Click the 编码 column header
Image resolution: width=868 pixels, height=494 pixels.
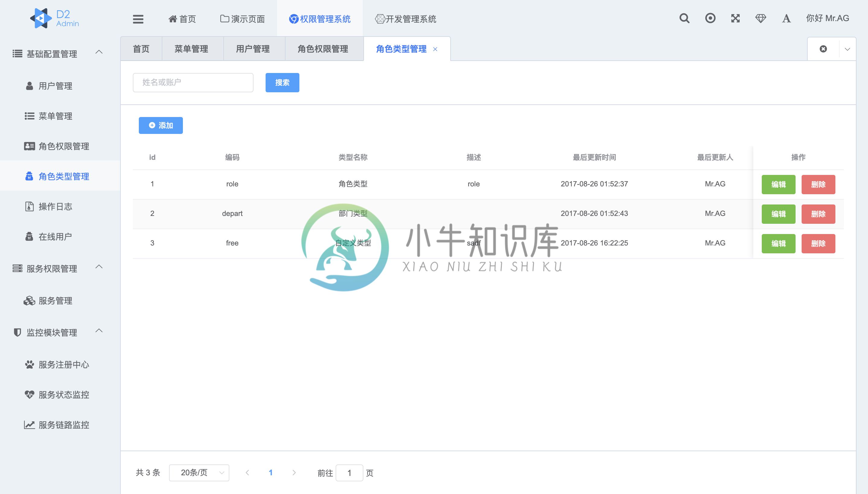click(232, 157)
